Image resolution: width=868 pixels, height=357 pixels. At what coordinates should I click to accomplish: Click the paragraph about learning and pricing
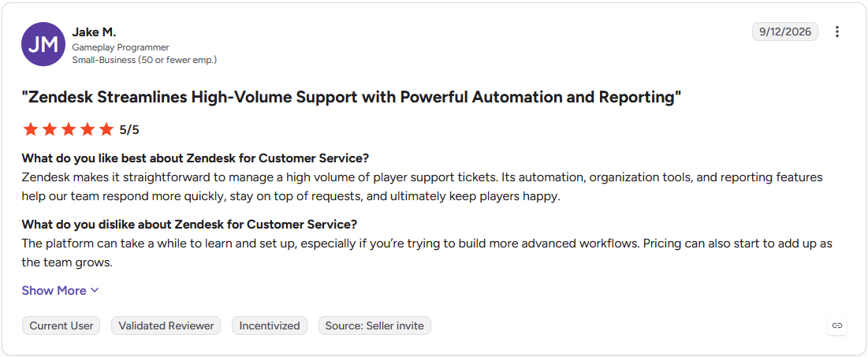click(x=427, y=254)
